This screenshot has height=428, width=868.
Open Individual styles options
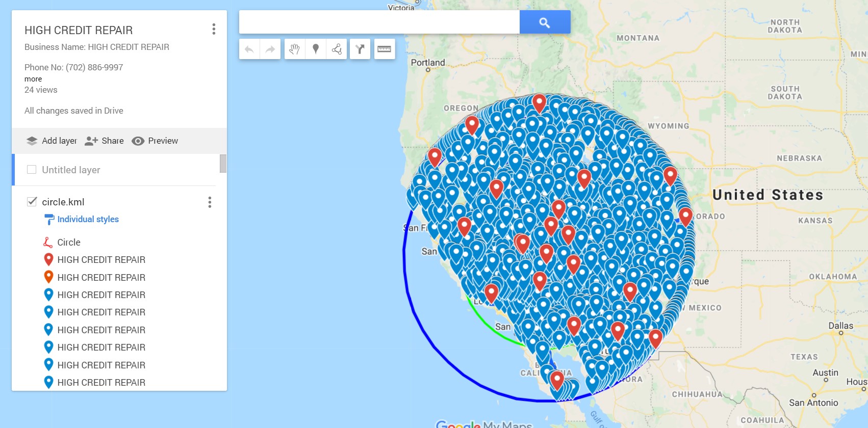tap(88, 219)
